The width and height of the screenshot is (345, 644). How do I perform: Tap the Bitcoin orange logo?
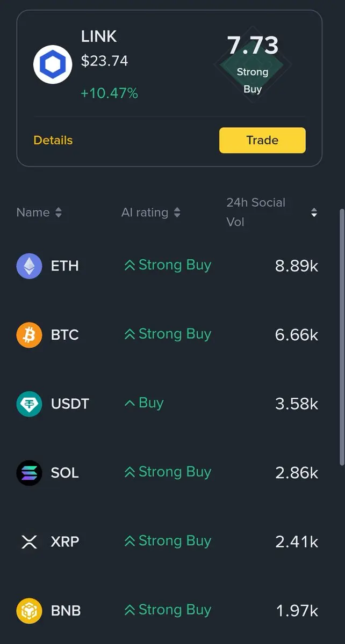pyautogui.click(x=29, y=335)
